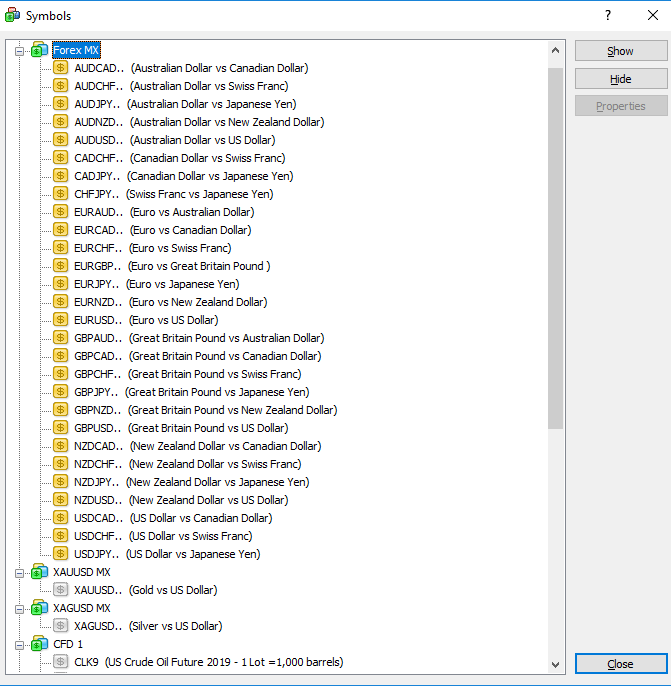Click the XAUUSD MX group folder icon
Viewport: 671px width, 686px height.
point(39,572)
